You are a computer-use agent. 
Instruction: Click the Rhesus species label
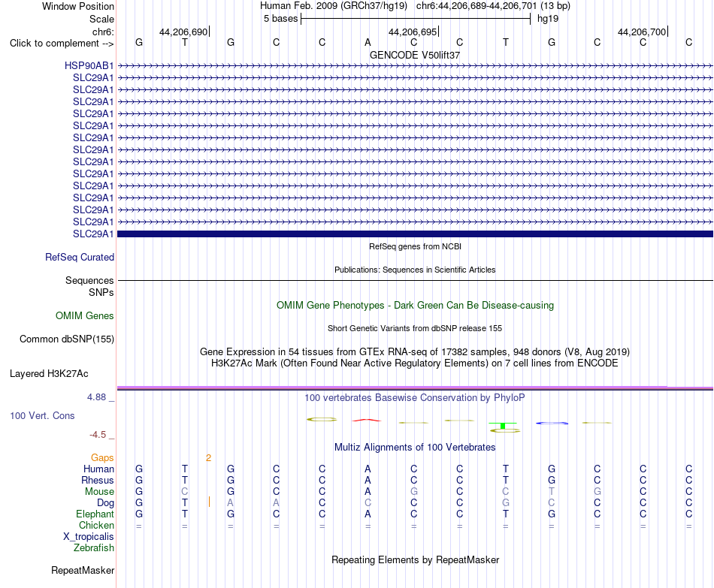[98, 481]
